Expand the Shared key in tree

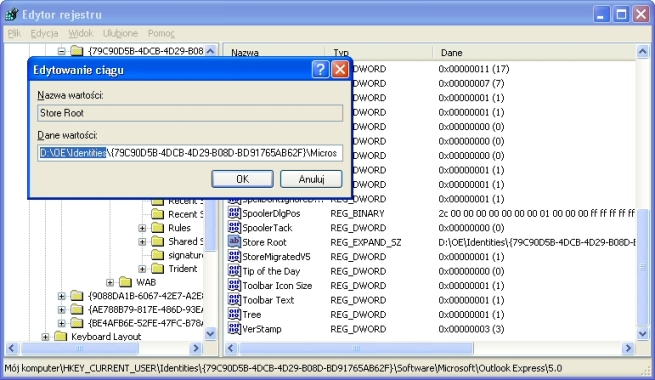pyautogui.click(x=142, y=242)
